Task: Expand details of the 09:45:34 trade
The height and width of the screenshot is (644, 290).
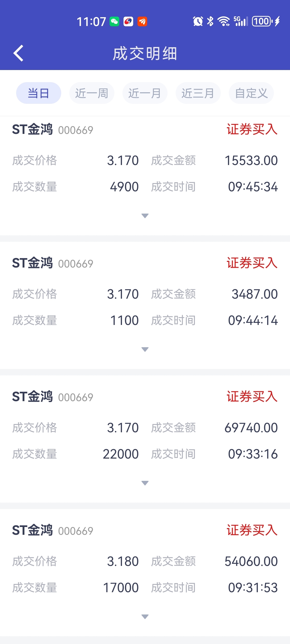Action: click(145, 216)
